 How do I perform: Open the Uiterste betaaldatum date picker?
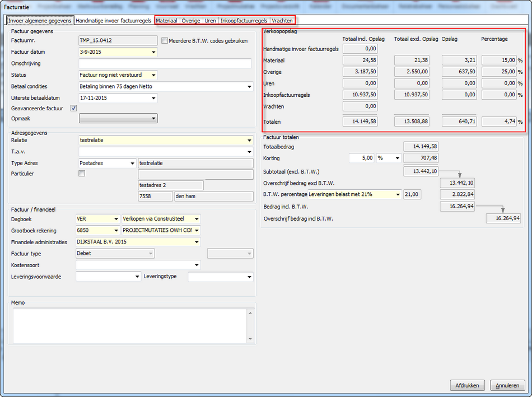click(x=153, y=98)
